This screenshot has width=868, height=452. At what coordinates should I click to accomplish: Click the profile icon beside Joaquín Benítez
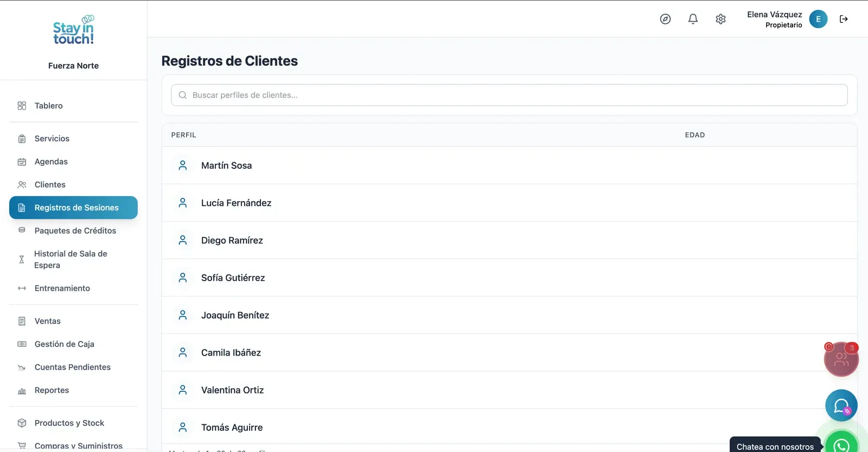183,315
